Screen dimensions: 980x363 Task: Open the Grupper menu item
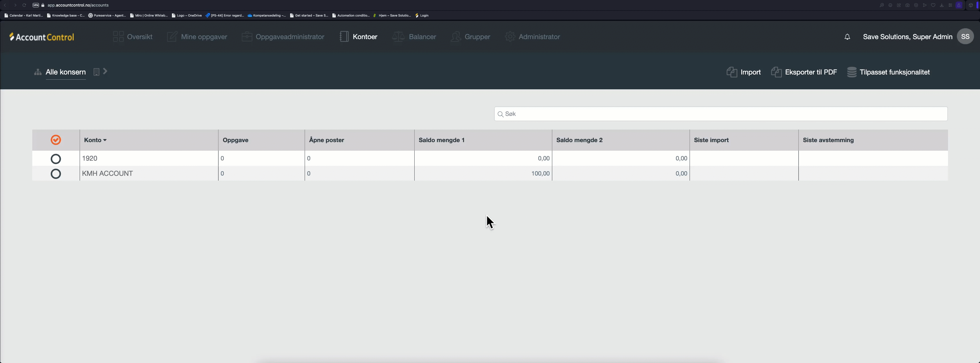click(x=477, y=37)
